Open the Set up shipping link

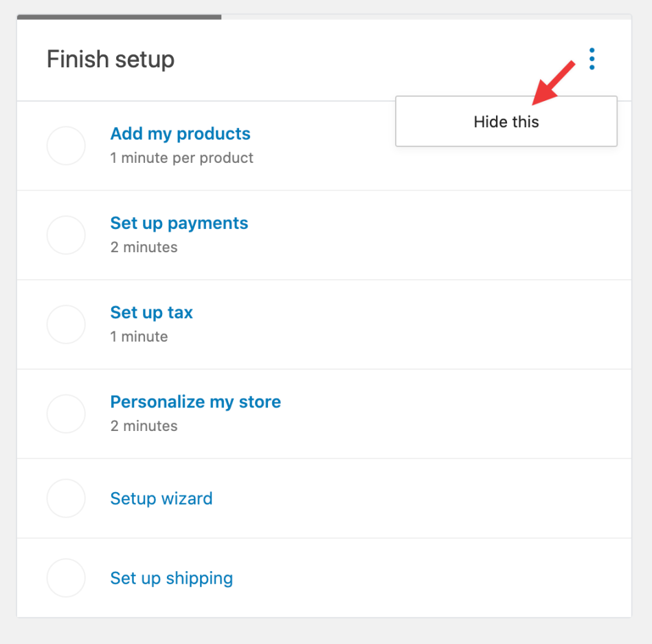click(x=171, y=578)
